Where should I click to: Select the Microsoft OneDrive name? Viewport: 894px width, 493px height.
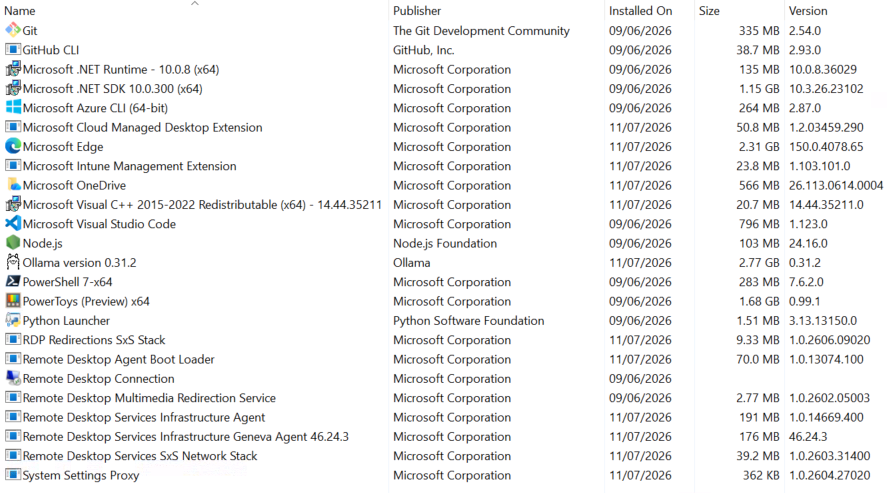[74, 186]
